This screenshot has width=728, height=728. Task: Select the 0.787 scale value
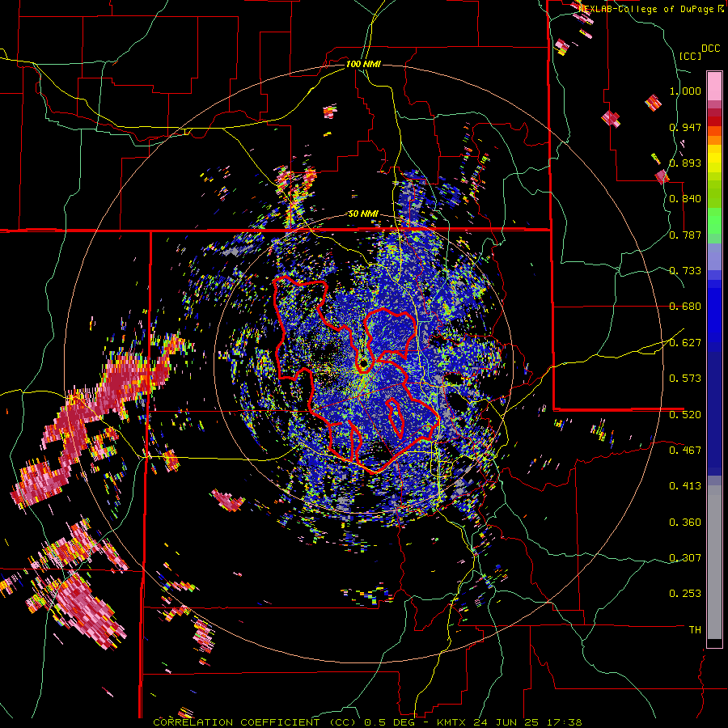[685, 235]
